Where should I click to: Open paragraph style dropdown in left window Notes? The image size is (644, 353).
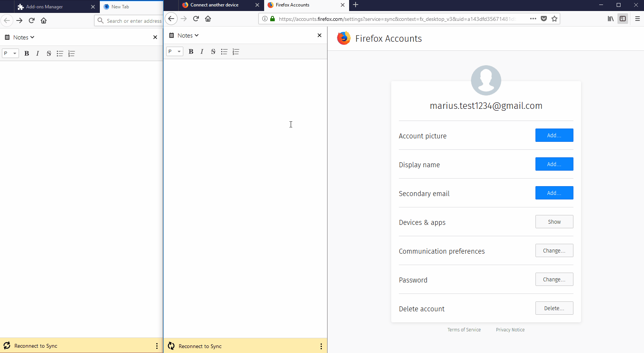[10, 53]
